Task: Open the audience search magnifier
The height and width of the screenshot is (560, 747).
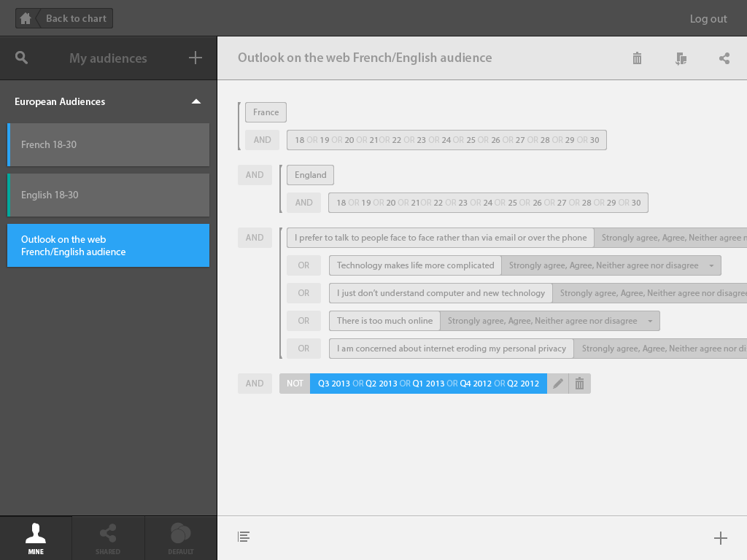Action: (x=21, y=58)
